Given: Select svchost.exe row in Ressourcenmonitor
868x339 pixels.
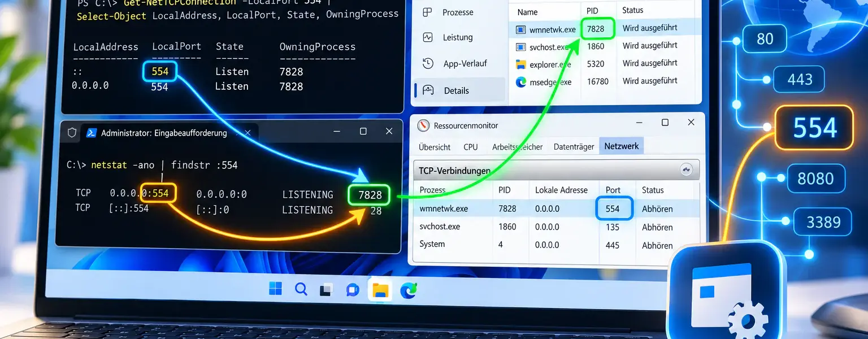Looking at the screenshot, I should click(557, 227).
